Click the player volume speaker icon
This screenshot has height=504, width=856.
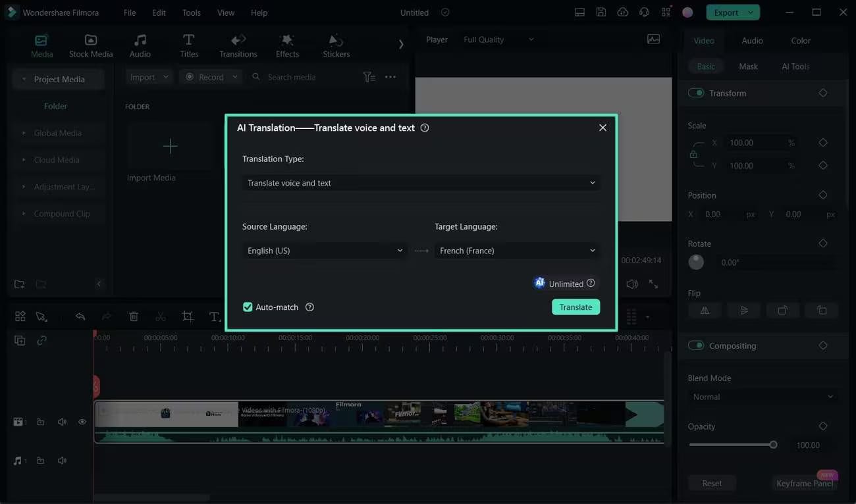point(632,284)
